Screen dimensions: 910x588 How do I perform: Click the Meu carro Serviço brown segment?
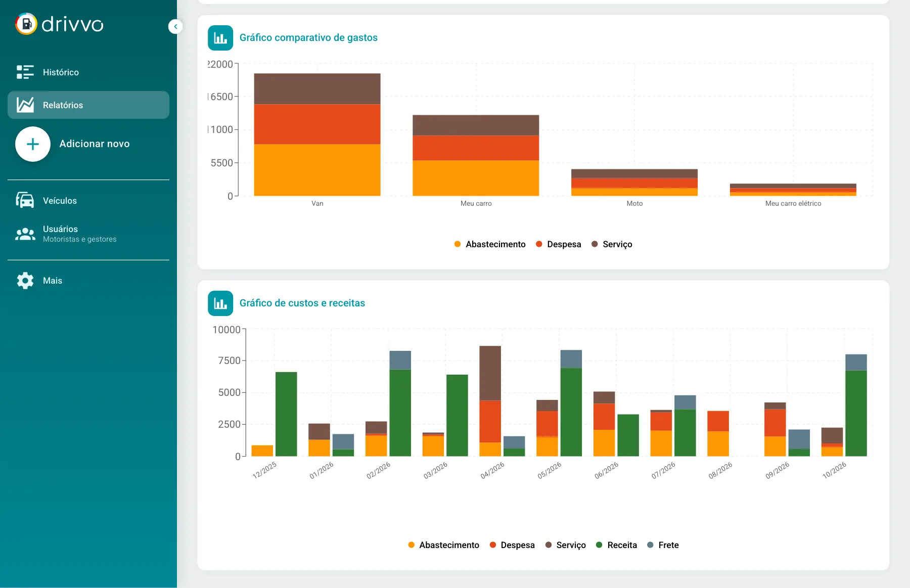pyautogui.click(x=476, y=125)
